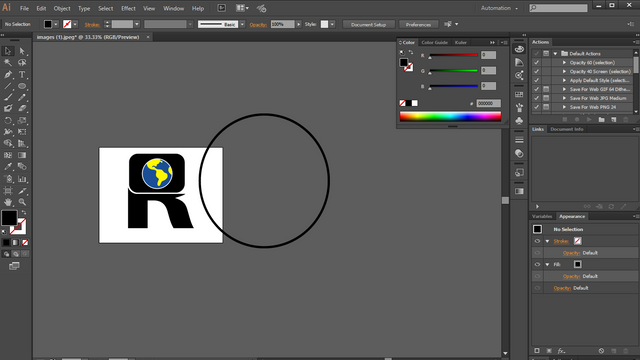This screenshot has height=360, width=640.
Task: Click the Preferences button
Action: [x=418, y=24]
